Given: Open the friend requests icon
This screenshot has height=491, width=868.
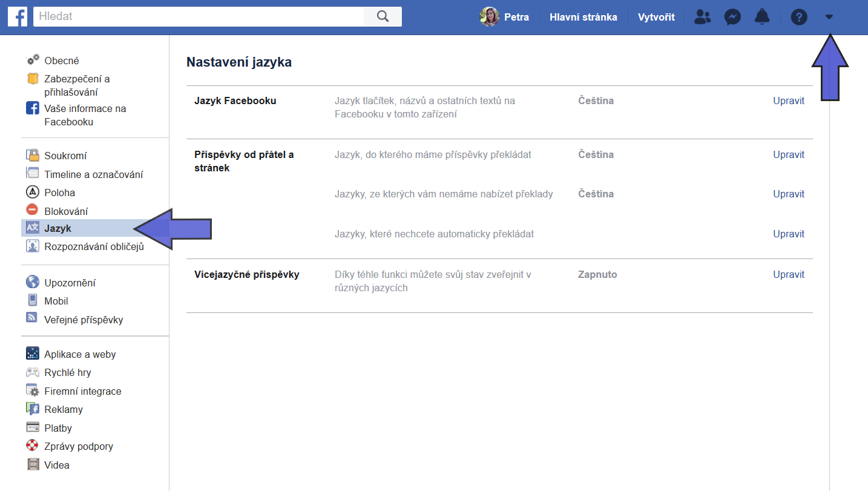Looking at the screenshot, I should pos(702,17).
